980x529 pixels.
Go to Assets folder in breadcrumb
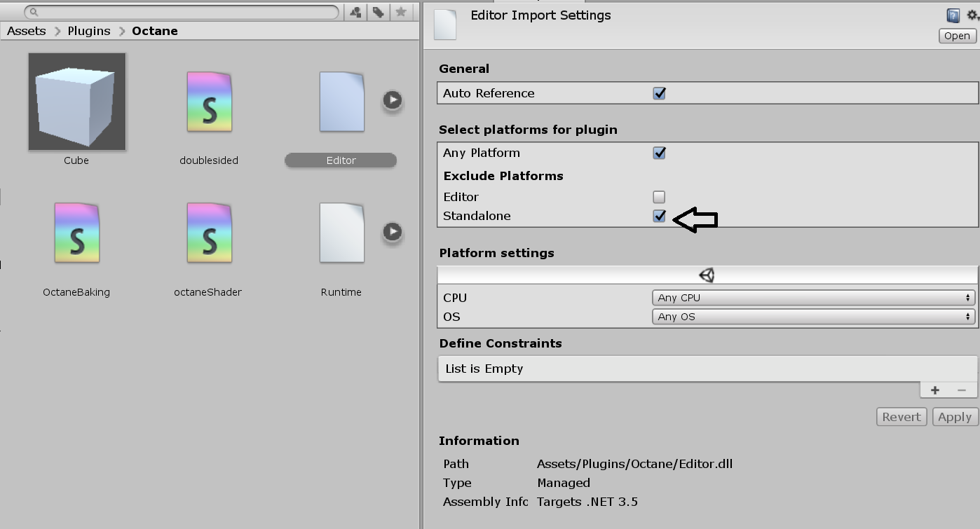point(27,31)
